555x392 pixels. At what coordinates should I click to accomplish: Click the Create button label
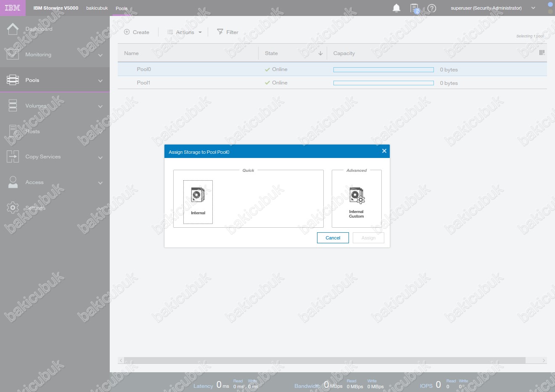141,32
